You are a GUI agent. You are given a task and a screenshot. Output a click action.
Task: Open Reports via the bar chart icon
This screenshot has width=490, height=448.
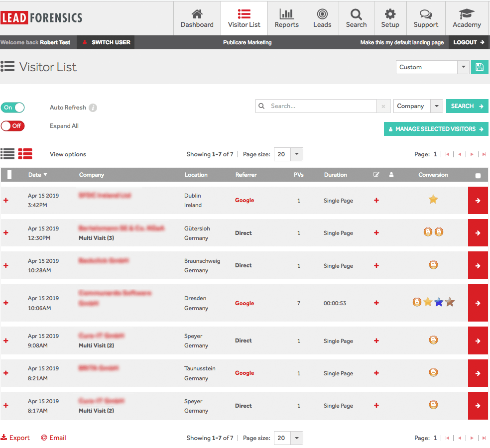coord(286,15)
